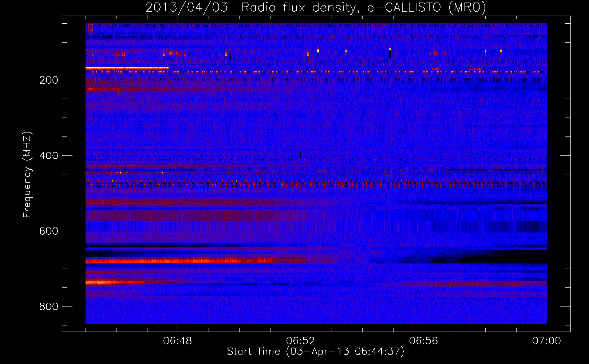Click the 06:56 time tick label
The height and width of the screenshot is (364, 589).
pos(424,341)
